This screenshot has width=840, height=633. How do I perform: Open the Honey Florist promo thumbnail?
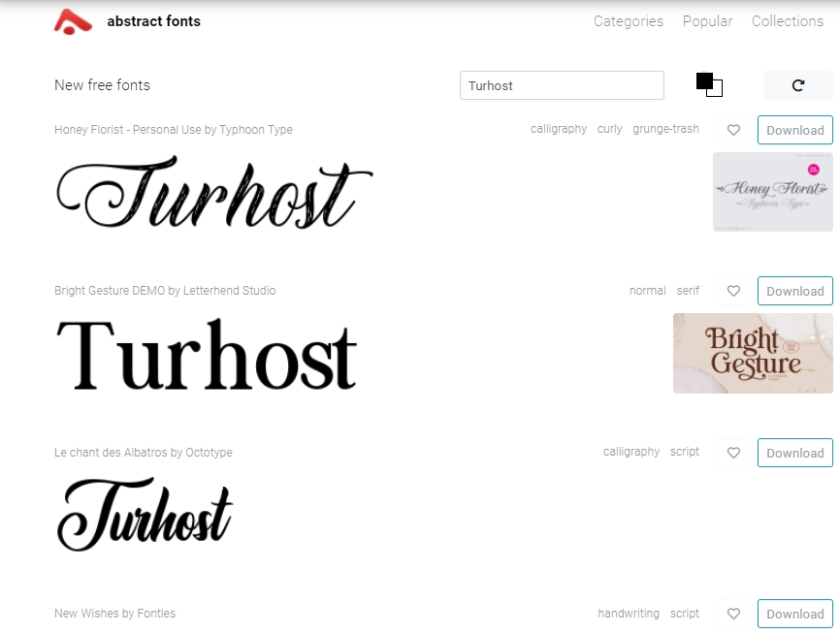772,191
